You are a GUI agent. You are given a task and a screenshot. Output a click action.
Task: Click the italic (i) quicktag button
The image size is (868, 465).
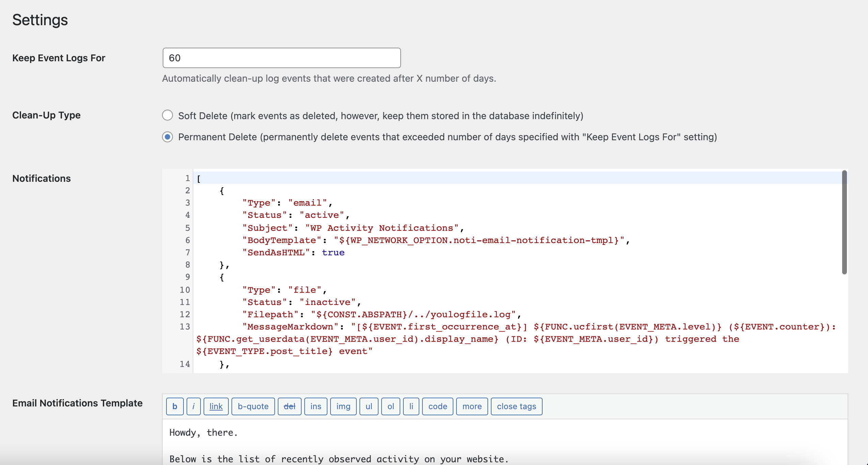tap(193, 406)
